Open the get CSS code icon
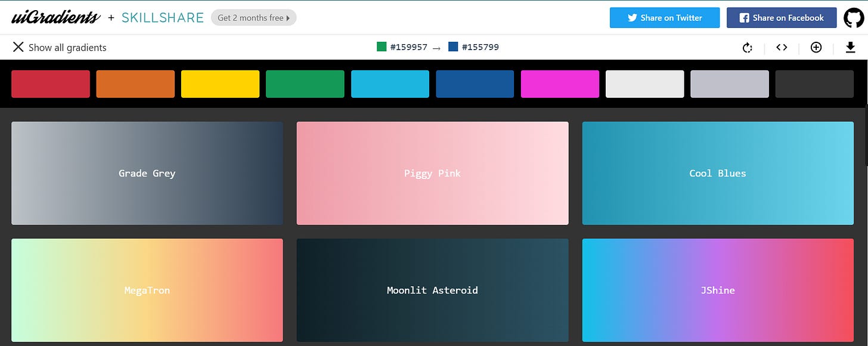868x346 pixels. 782,48
